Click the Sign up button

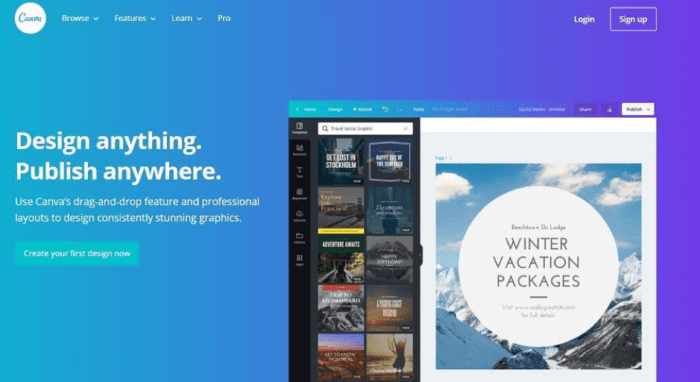point(633,19)
